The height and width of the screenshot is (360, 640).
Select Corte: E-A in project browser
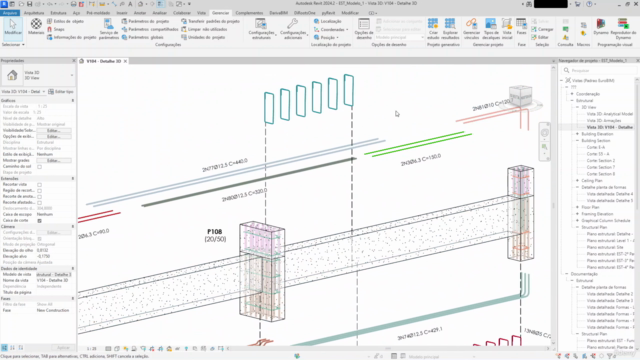click(x=596, y=147)
